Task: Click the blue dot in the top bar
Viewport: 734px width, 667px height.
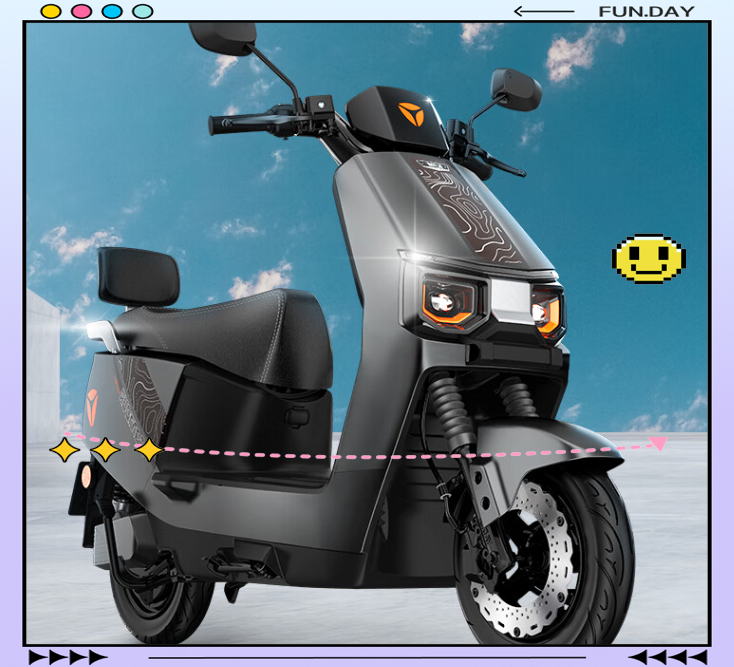Action: coord(112,11)
